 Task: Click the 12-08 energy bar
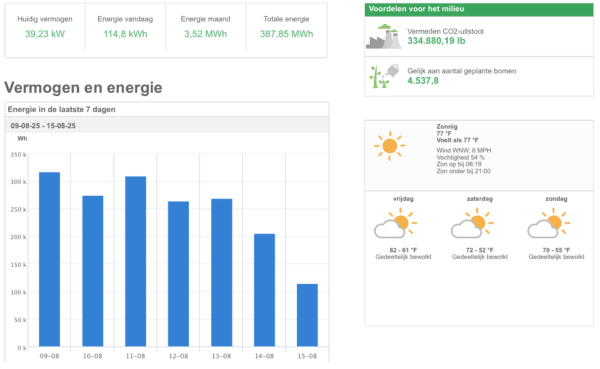tap(178, 274)
